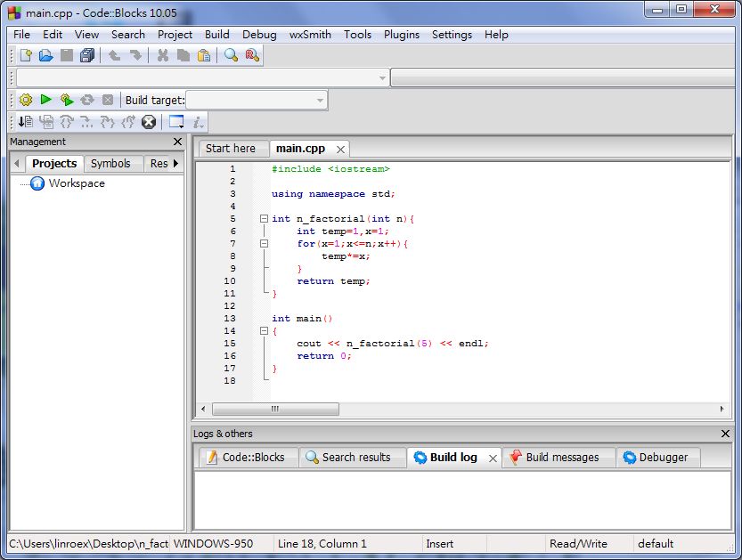Open the Build target dropdown
Viewport: 742px width, 560px height.
click(x=256, y=101)
